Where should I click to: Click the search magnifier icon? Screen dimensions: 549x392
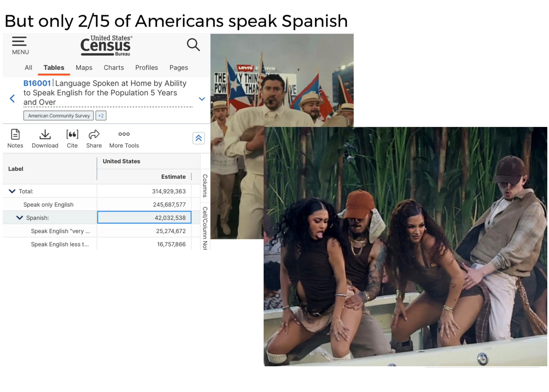pyautogui.click(x=193, y=45)
